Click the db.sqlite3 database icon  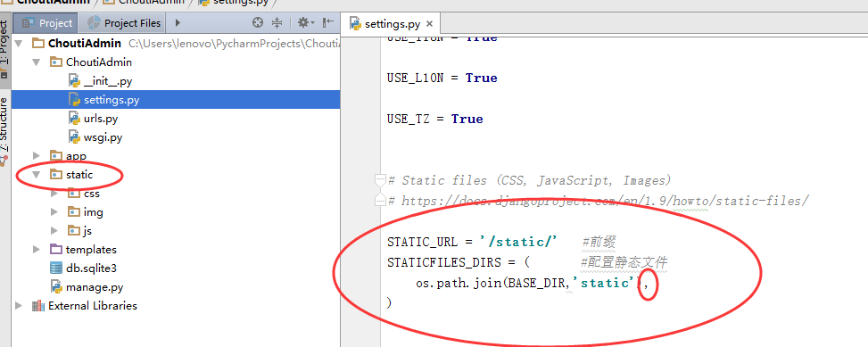coord(56,269)
